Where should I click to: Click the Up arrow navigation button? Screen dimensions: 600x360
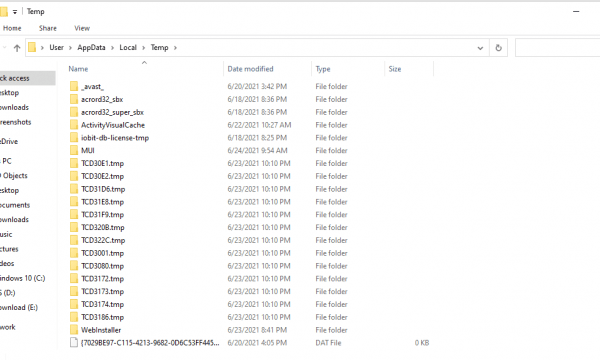coord(17,48)
